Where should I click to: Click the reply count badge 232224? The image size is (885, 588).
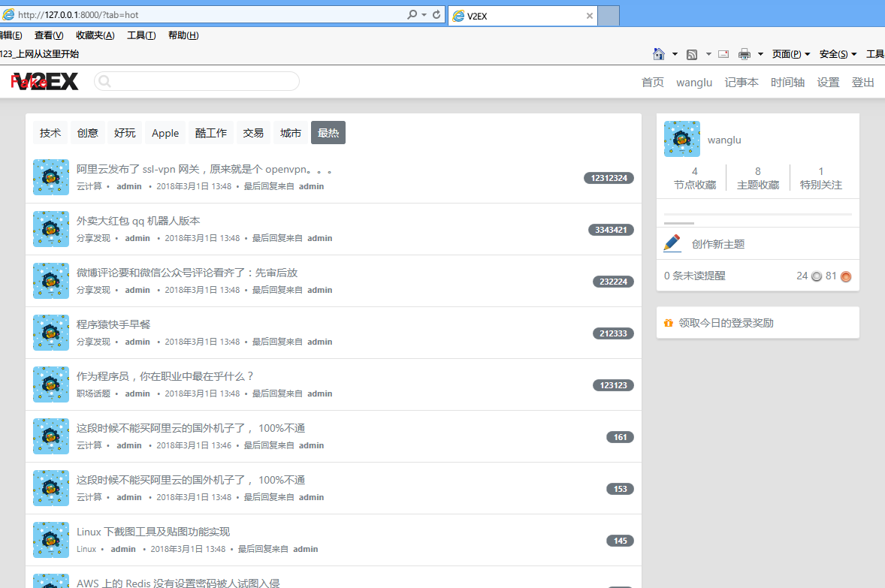614,282
